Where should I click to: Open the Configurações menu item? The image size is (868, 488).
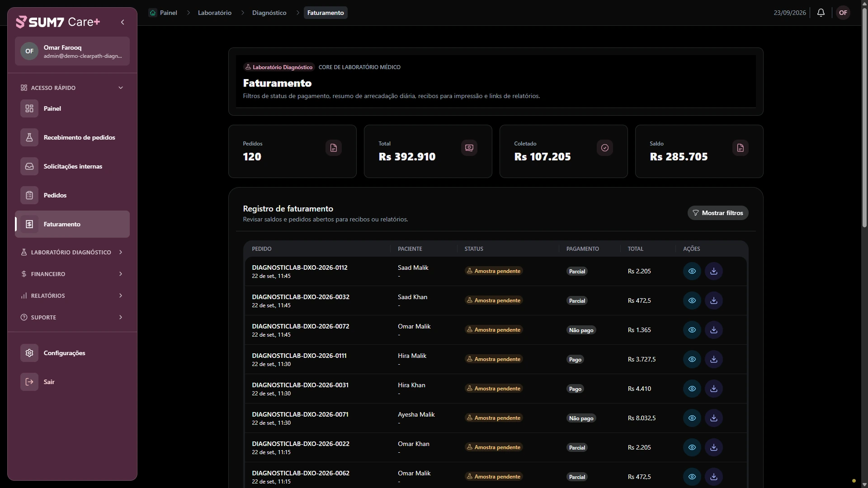click(72, 353)
